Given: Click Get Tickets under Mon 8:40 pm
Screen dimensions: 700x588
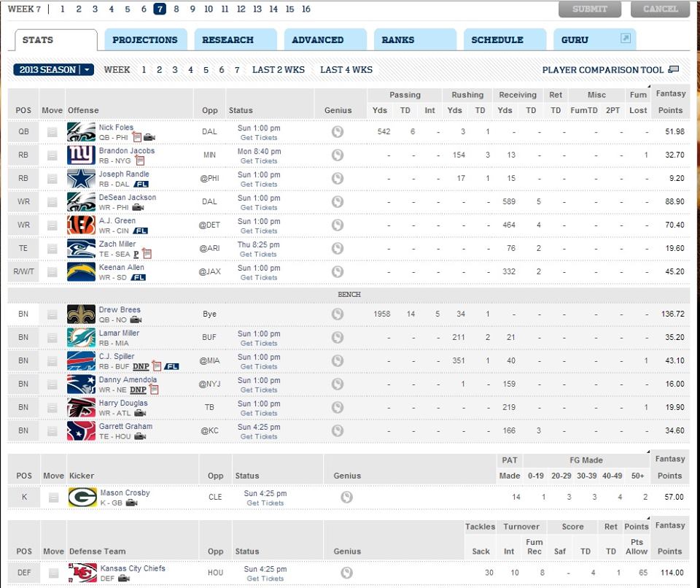Looking at the screenshot, I should pyautogui.click(x=259, y=160).
